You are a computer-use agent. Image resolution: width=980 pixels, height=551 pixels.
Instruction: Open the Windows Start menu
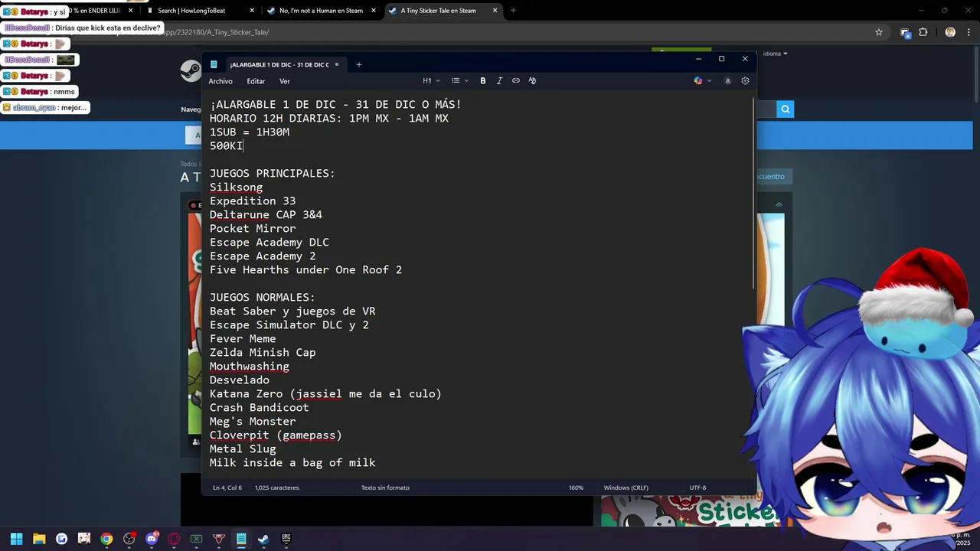pos(17,539)
